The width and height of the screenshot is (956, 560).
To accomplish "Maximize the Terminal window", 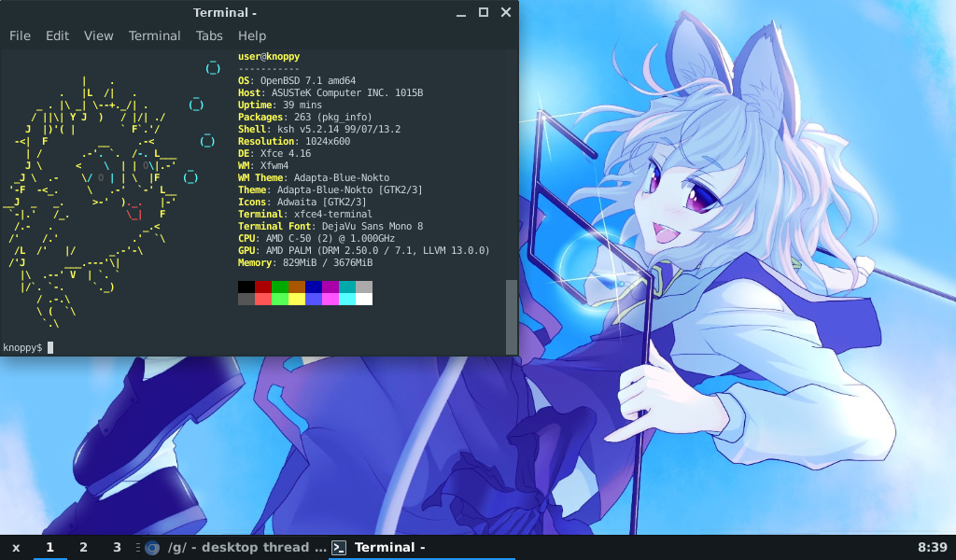I will click(484, 12).
